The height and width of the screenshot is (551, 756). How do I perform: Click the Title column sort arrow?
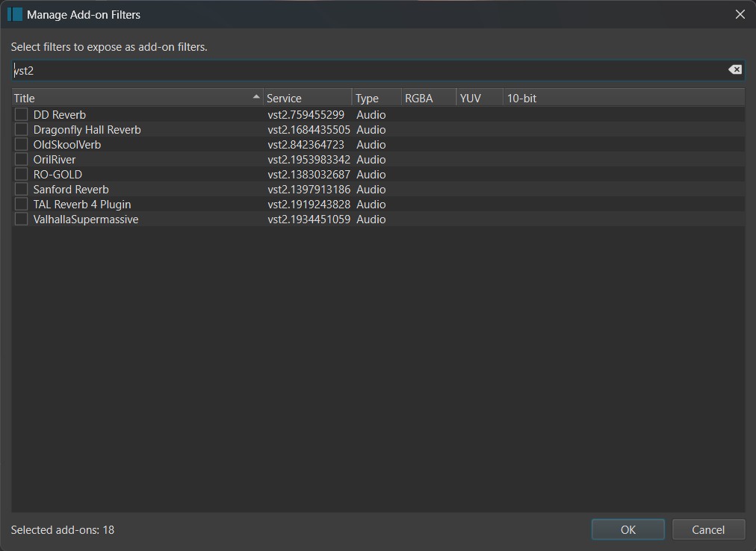(x=256, y=97)
